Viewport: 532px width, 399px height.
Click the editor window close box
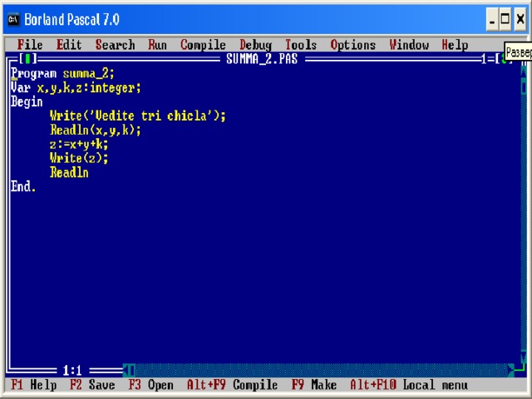pos(29,59)
